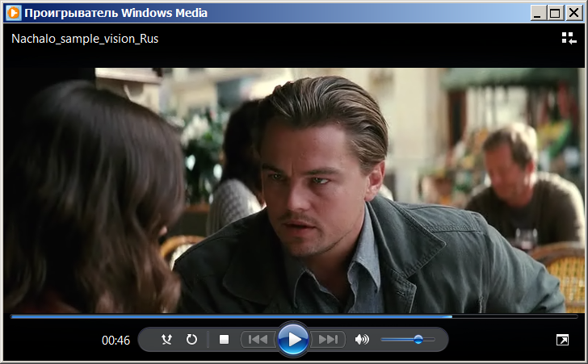Click the "Проигрыватель Windows Media" title bar text
This screenshot has width=588, height=364.
coord(115,13)
